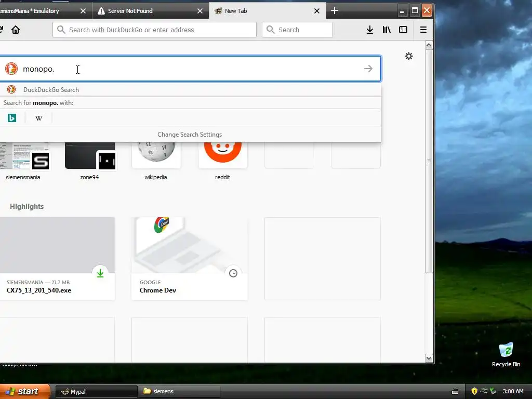The image size is (532, 399).
Task: Switch to Mypal taskbar button
Action: click(x=96, y=392)
